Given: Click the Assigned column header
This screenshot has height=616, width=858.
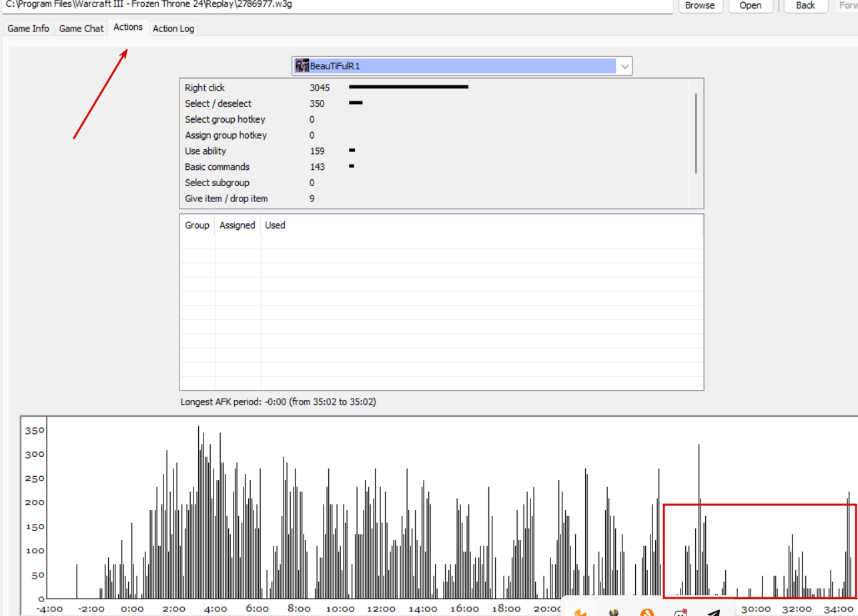Looking at the screenshot, I should (238, 225).
